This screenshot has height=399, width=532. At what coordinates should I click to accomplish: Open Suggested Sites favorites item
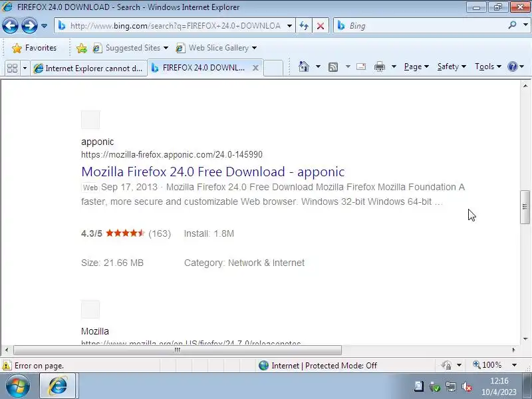tap(130, 48)
